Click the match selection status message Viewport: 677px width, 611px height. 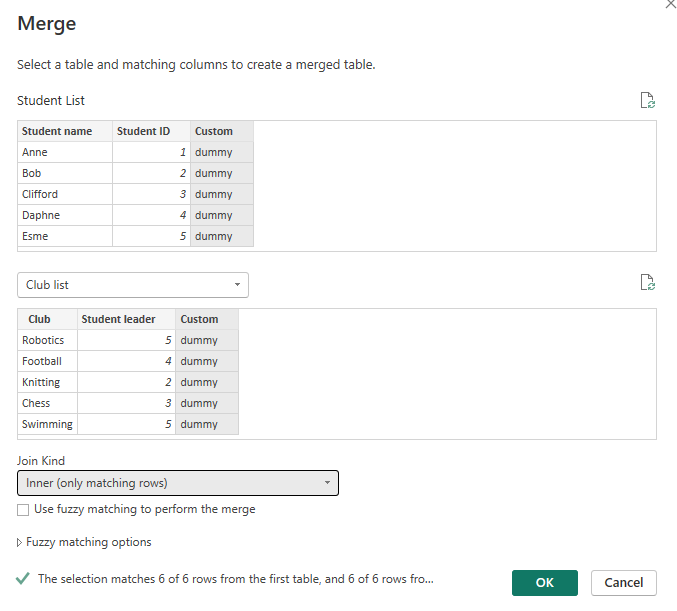(x=235, y=579)
